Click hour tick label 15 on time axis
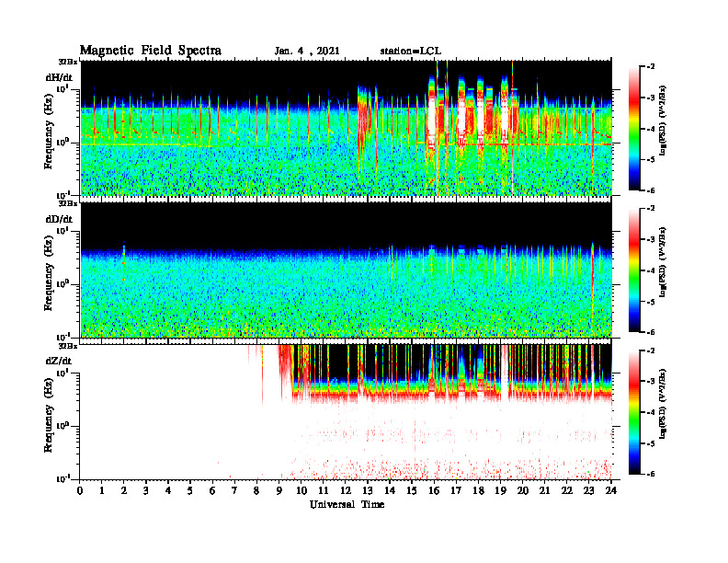 click(412, 491)
